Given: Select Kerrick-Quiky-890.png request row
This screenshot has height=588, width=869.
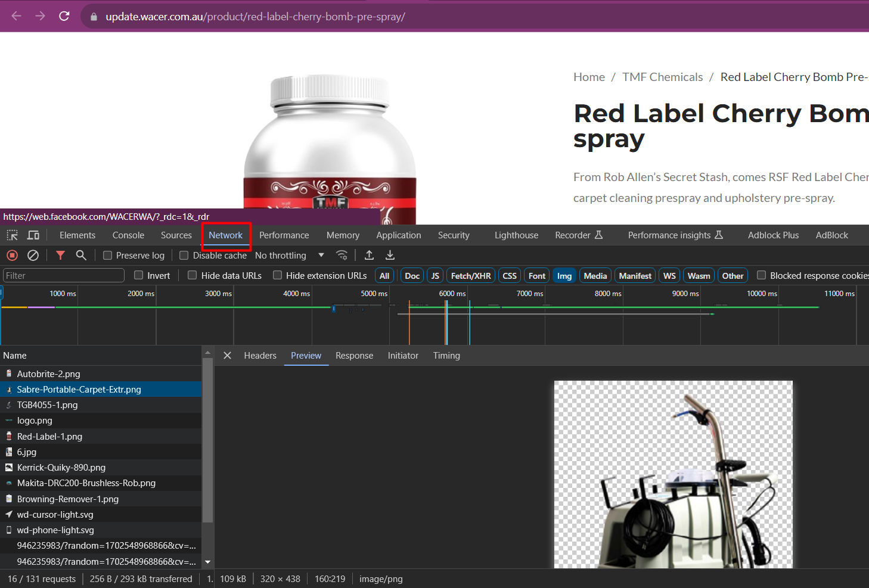Looking at the screenshot, I should pyautogui.click(x=101, y=468).
